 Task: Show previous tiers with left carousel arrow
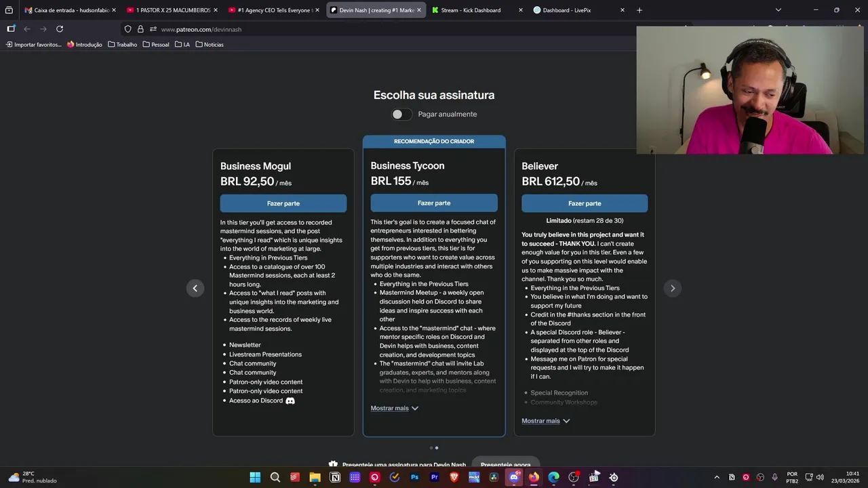[x=195, y=288]
